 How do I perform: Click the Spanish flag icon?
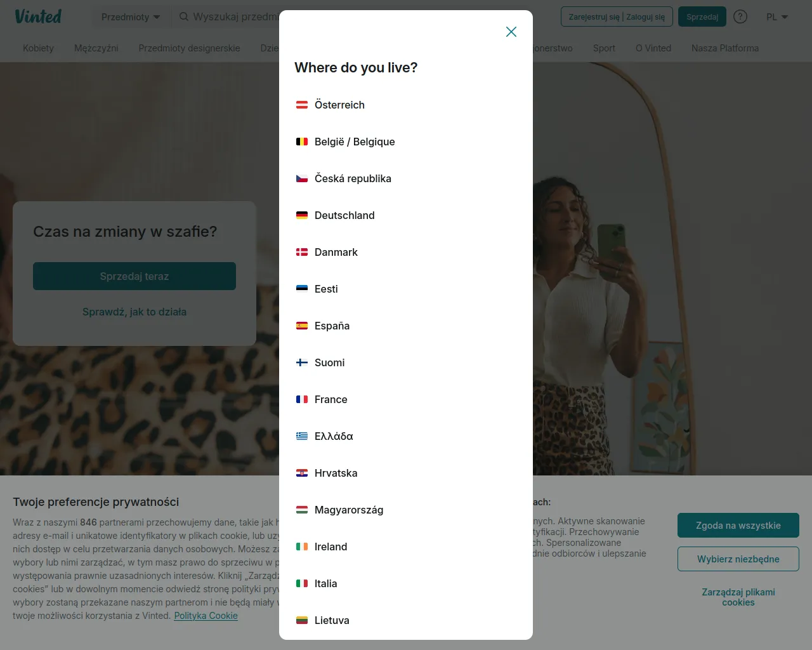click(302, 326)
